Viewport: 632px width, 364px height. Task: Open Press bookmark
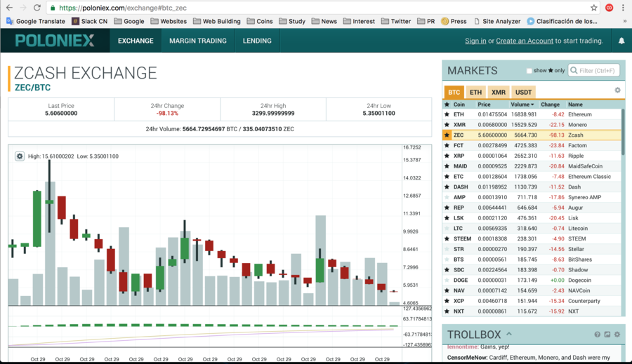pos(454,21)
